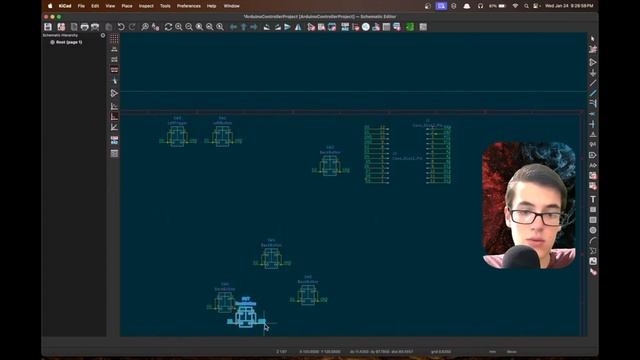Open the scripting console icon
The height and width of the screenshot is (360, 640).
point(423,27)
